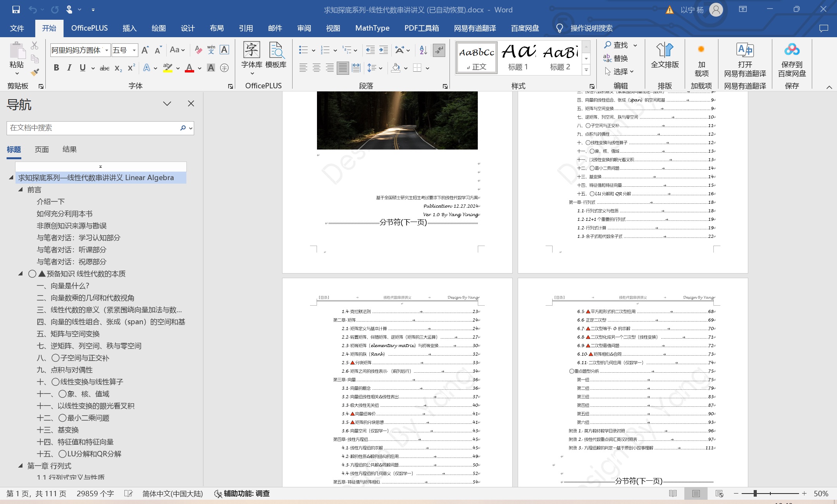The height and width of the screenshot is (504, 837).
Task: Click the Increase Indent icon
Action: 384,50
